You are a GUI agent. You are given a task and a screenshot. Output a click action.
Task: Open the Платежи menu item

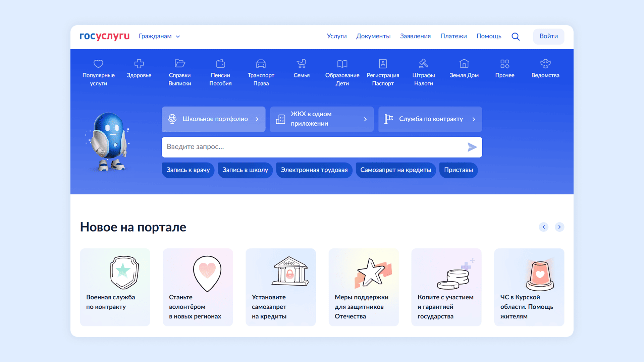(x=453, y=36)
